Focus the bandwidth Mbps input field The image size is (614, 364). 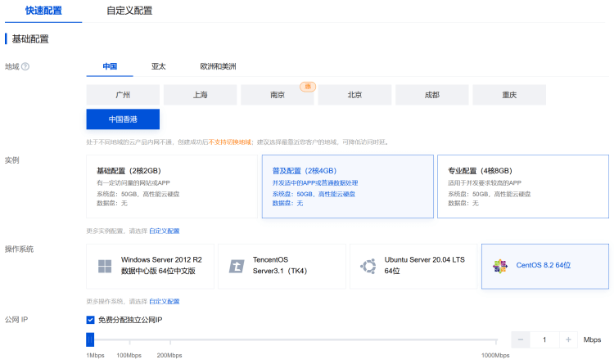(x=544, y=339)
